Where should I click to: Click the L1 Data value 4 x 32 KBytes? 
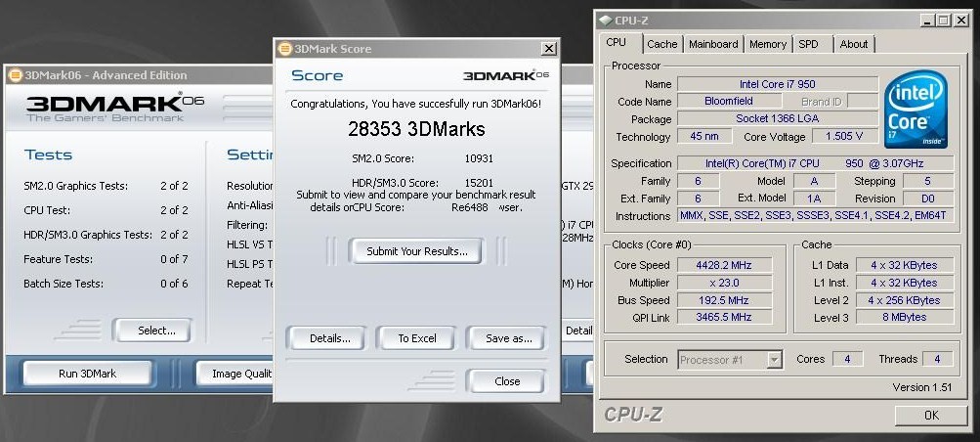[x=905, y=264]
